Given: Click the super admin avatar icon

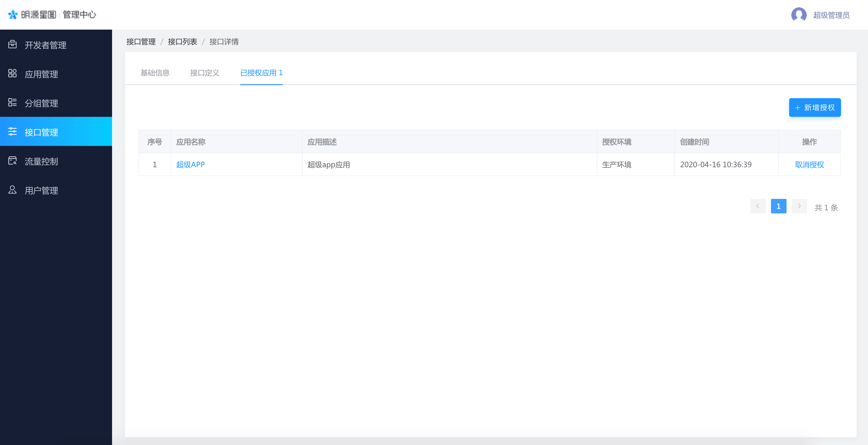Looking at the screenshot, I should (x=798, y=15).
